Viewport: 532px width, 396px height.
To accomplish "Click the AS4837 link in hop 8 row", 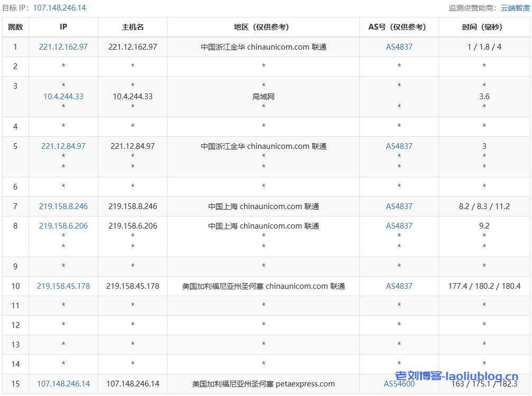I will click(x=399, y=226).
